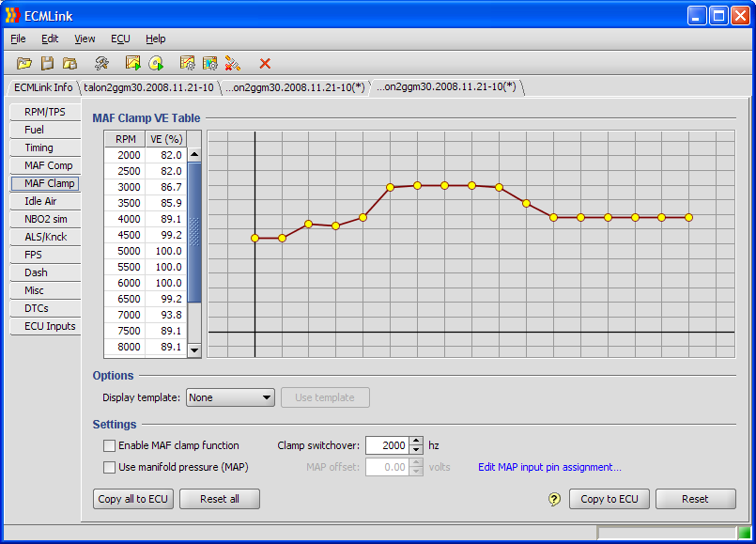This screenshot has height=544, width=756.
Task: Click the disc with green arrow icon
Action: click(156, 63)
